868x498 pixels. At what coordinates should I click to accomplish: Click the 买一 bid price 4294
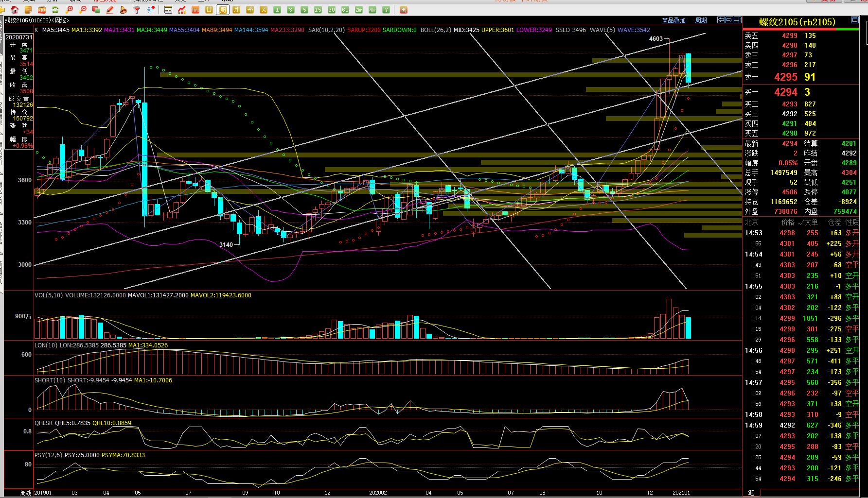(x=786, y=92)
